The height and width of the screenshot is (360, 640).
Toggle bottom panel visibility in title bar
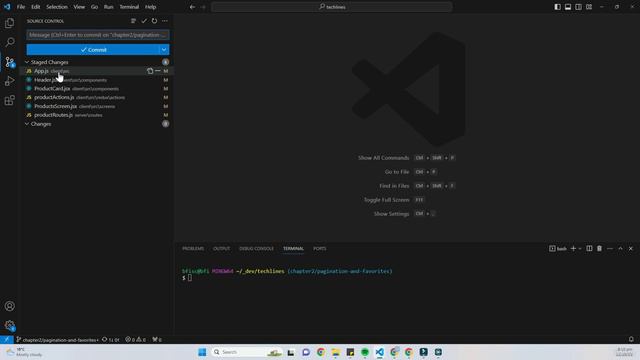click(x=568, y=7)
